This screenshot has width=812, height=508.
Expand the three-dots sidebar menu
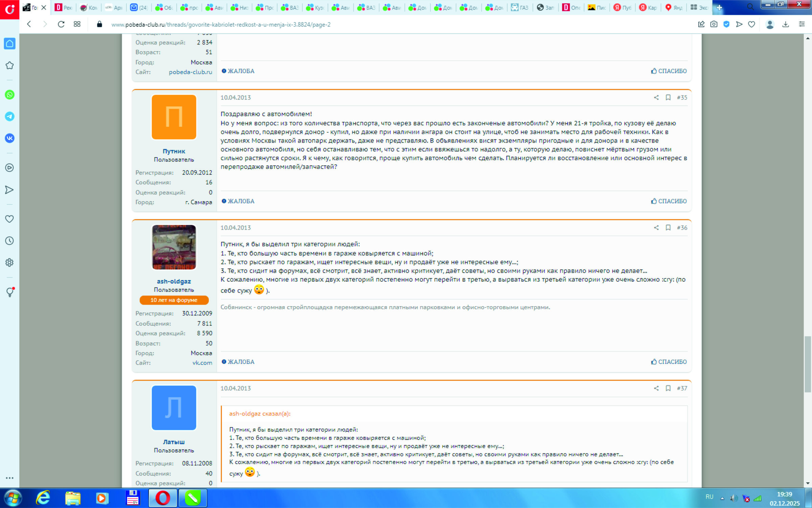(9, 478)
